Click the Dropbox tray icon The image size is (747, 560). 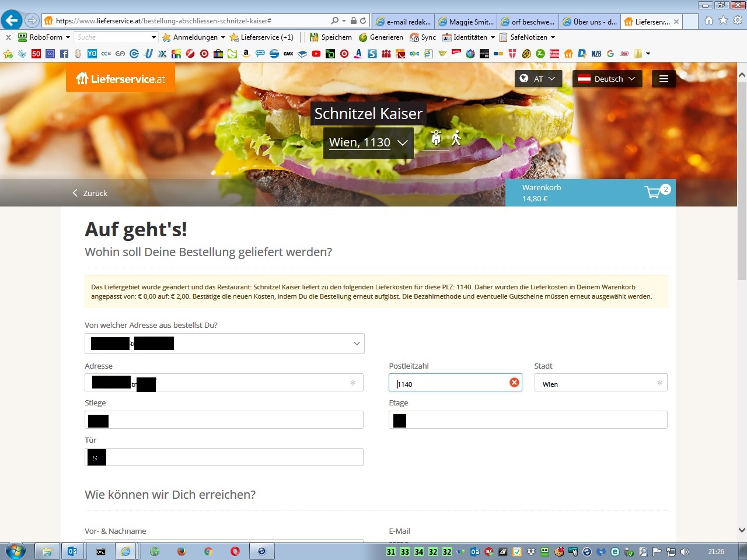531,552
